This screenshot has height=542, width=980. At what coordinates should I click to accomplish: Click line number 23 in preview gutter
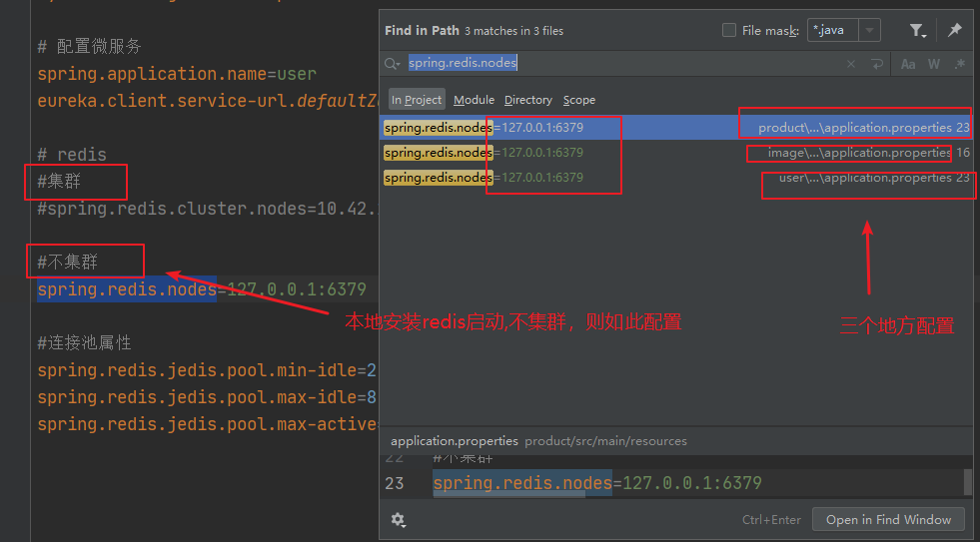click(x=395, y=483)
